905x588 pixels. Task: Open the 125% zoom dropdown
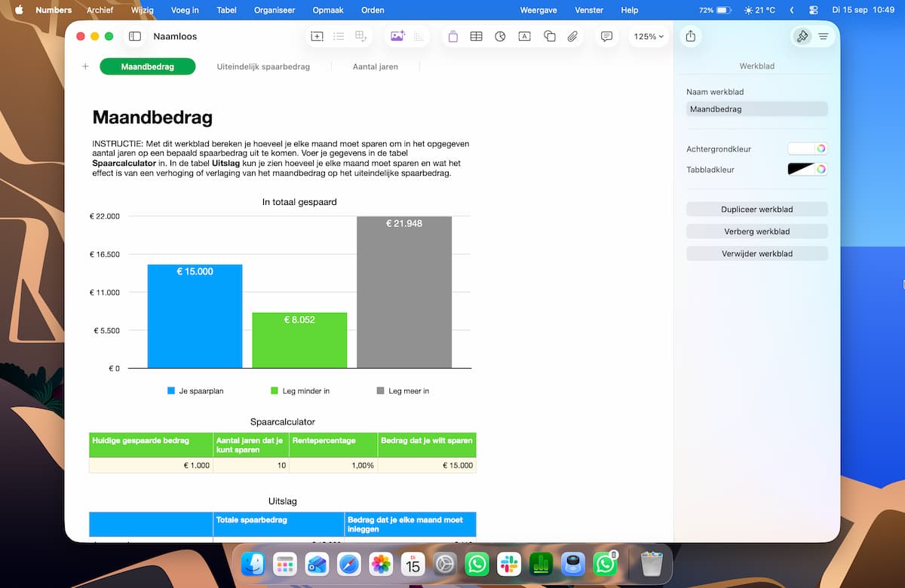click(649, 36)
